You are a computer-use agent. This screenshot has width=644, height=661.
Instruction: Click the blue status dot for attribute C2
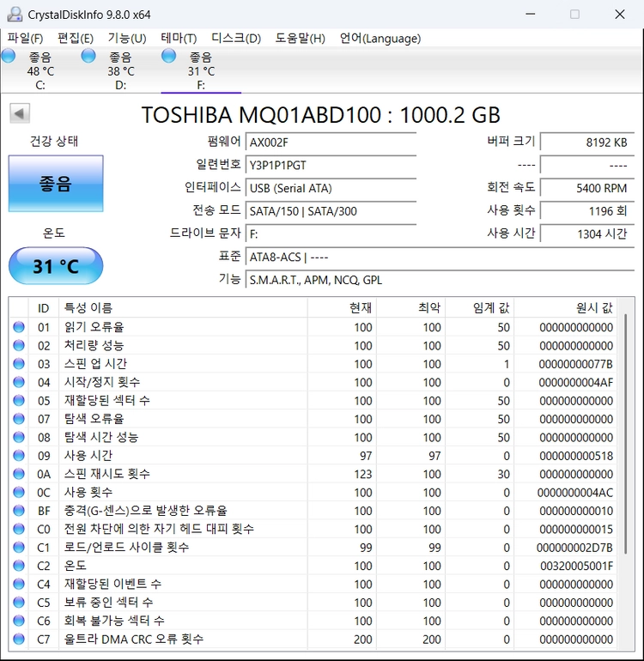[x=19, y=566]
